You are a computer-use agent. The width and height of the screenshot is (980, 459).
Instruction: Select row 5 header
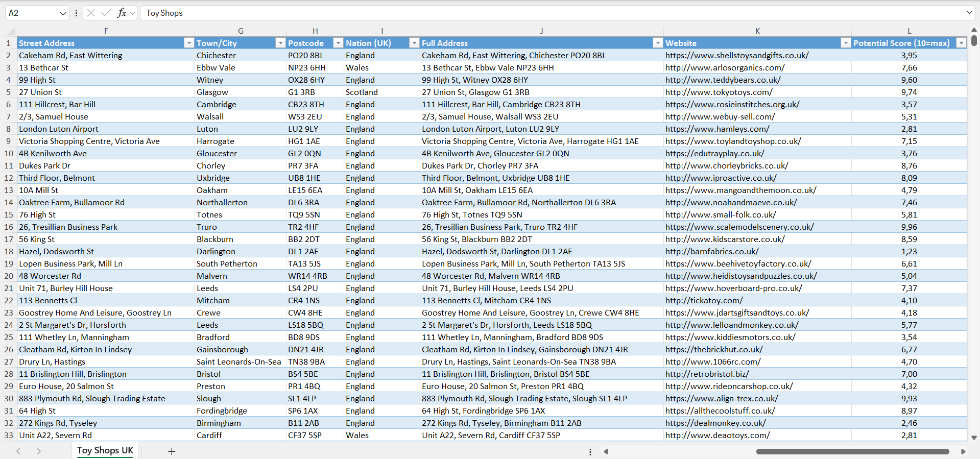coord(9,92)
